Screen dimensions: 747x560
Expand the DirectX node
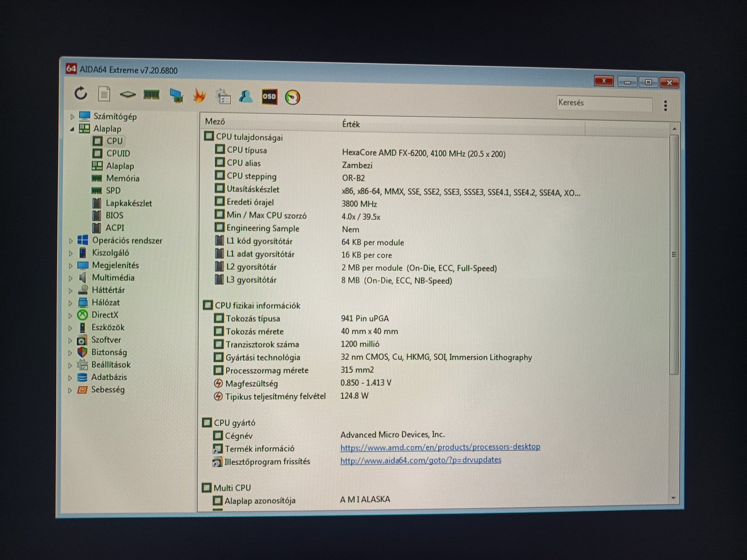[70, 315]
